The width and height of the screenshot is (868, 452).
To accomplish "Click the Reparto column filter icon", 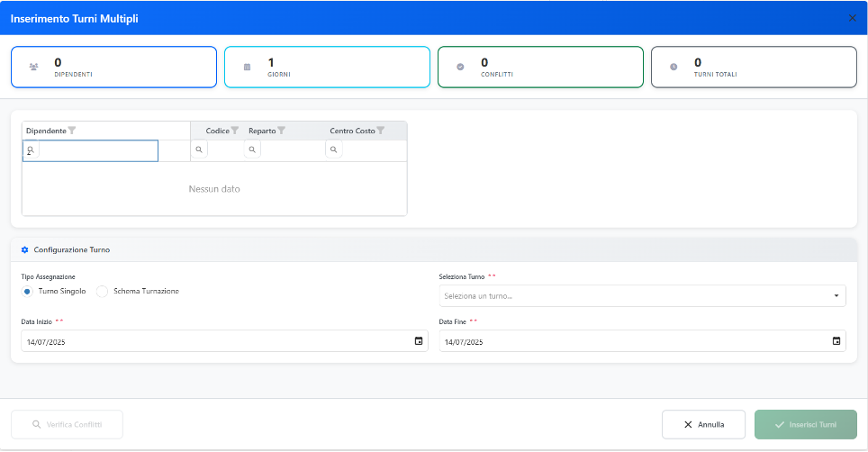I will point(281,131).
